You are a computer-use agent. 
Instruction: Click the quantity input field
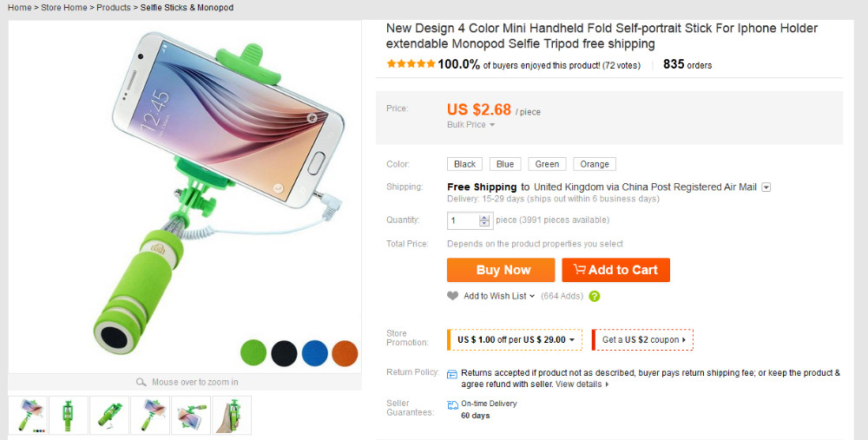(464, 220)
